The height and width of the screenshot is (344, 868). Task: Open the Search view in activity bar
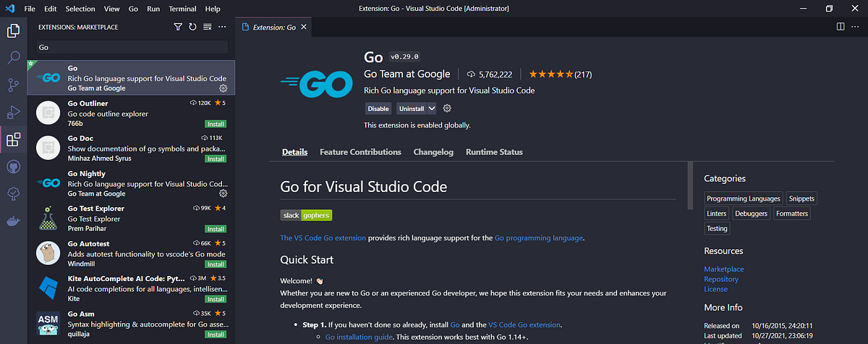click(13, 58)
